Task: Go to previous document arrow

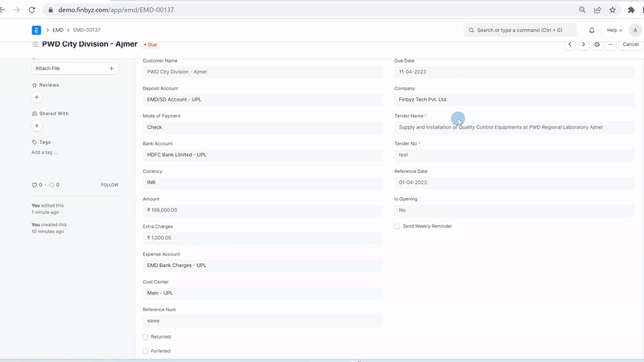Action: [x=570, y=44]
